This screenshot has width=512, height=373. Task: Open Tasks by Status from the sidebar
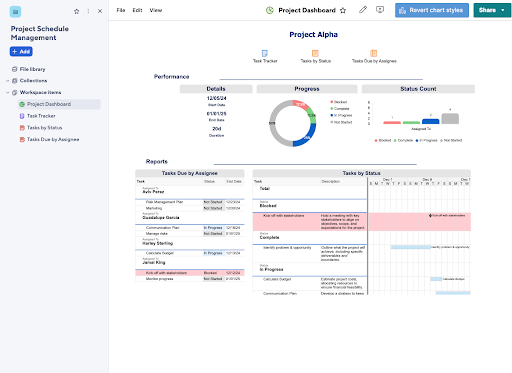pos(44,128)
